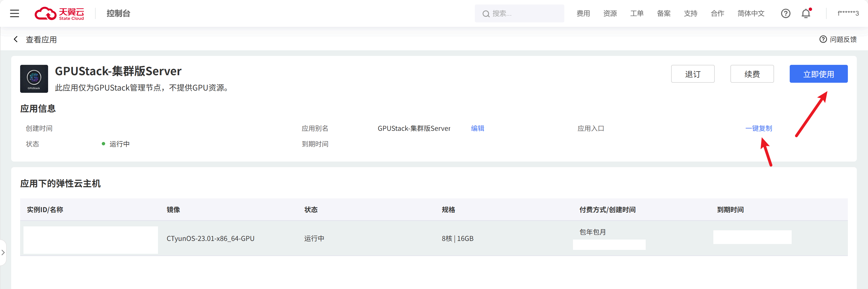Click the GPUStack-集群版Server alias value
This screenshot has width=868, height=289.
coord(414,128)
